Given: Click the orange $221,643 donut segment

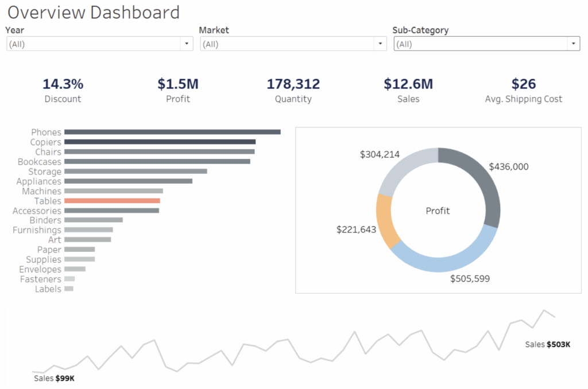Looking at the screenshot, I should tap(385, 221).
